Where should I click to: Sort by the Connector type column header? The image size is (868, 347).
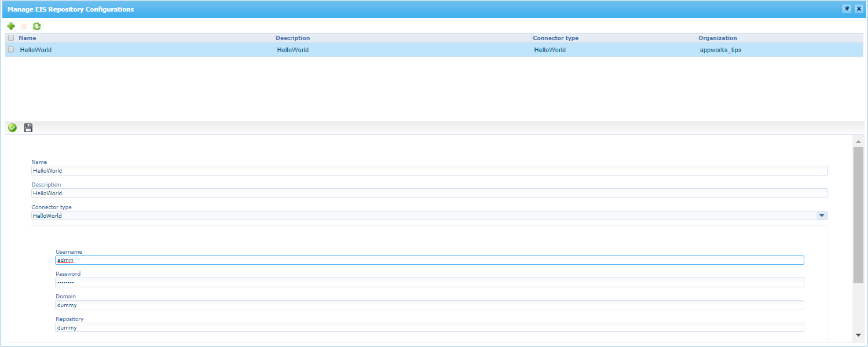(x=555, y=38)
